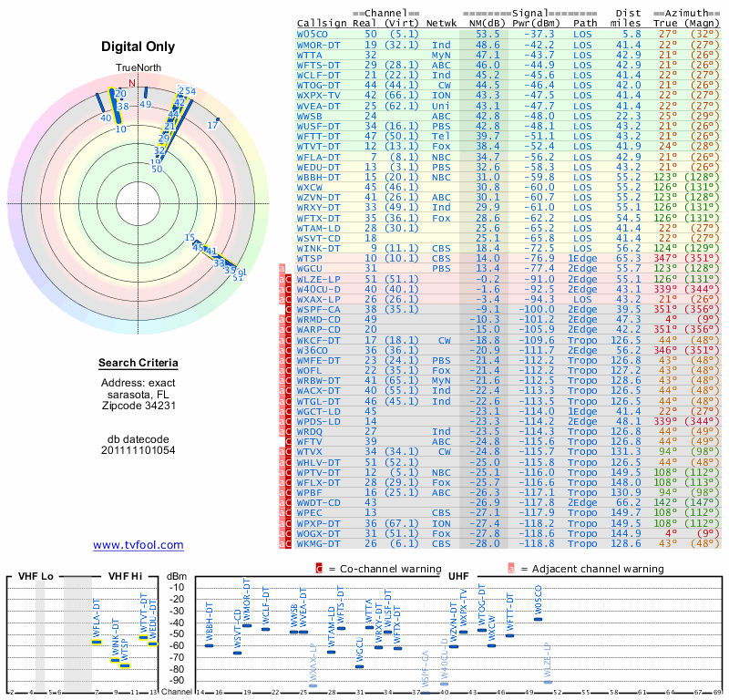Open the www.tvfool.com link
The height and width of the screenshot is (700, 729).
click(139, 545)
